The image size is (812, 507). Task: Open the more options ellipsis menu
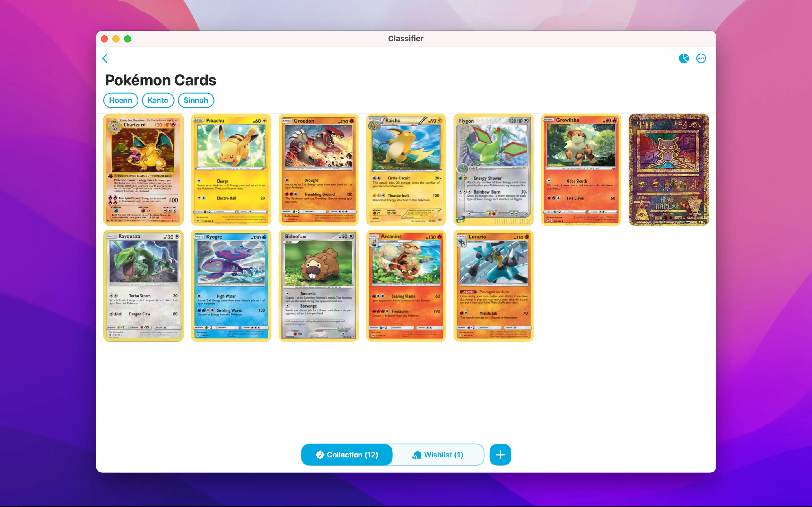(701, 58)
